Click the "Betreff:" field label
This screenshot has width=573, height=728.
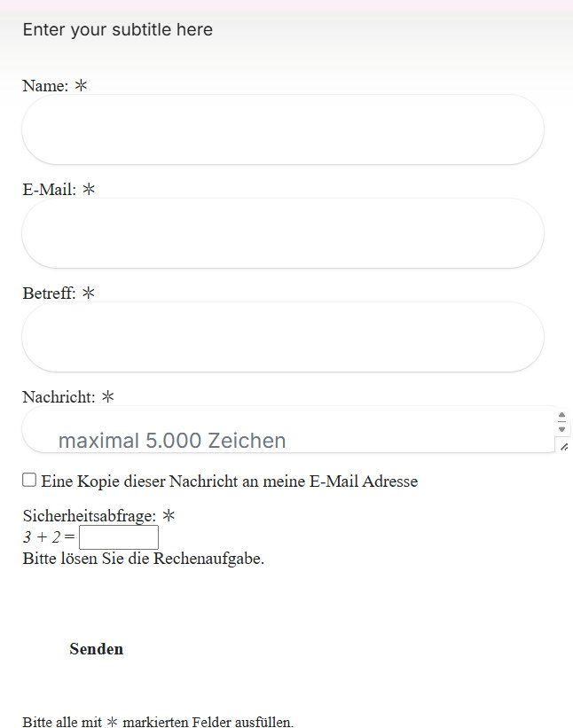tap(50, 294)
